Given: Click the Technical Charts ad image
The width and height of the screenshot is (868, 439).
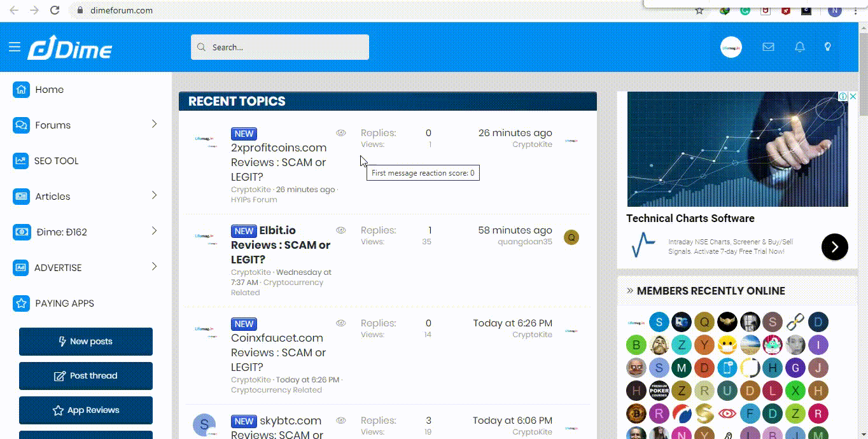Looking at the screenshot, I should click(738, 149).
